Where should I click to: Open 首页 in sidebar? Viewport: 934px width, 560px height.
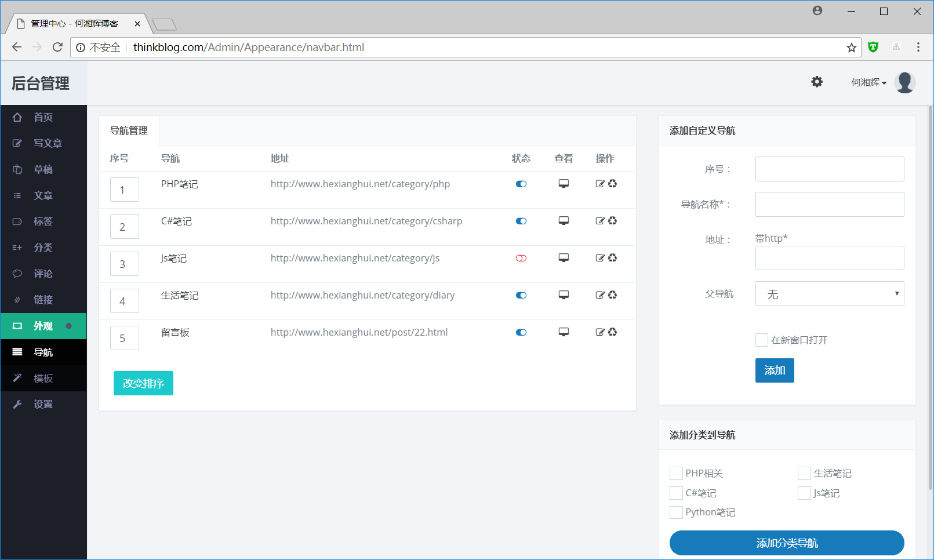point(43,117)
